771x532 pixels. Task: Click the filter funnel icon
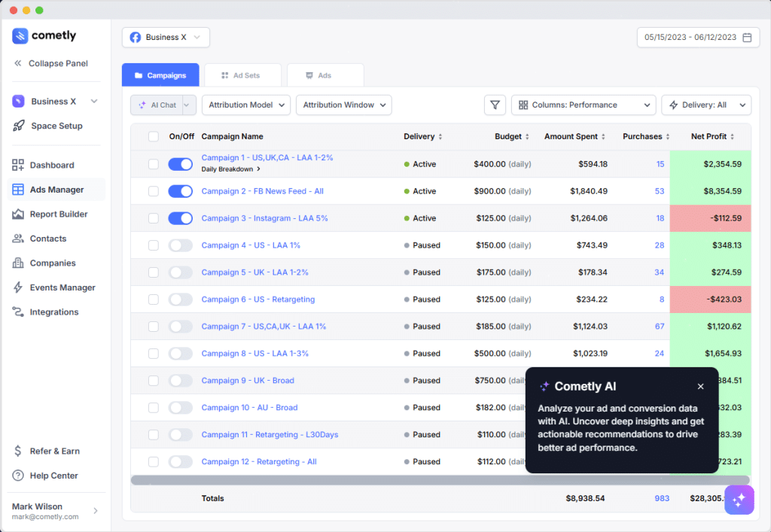click(495, 105)
